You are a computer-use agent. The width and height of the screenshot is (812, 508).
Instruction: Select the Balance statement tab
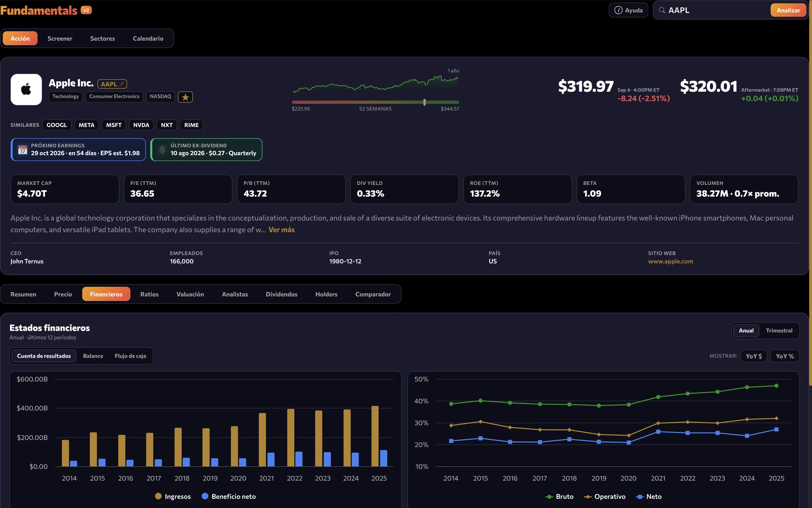pos(93,356)
